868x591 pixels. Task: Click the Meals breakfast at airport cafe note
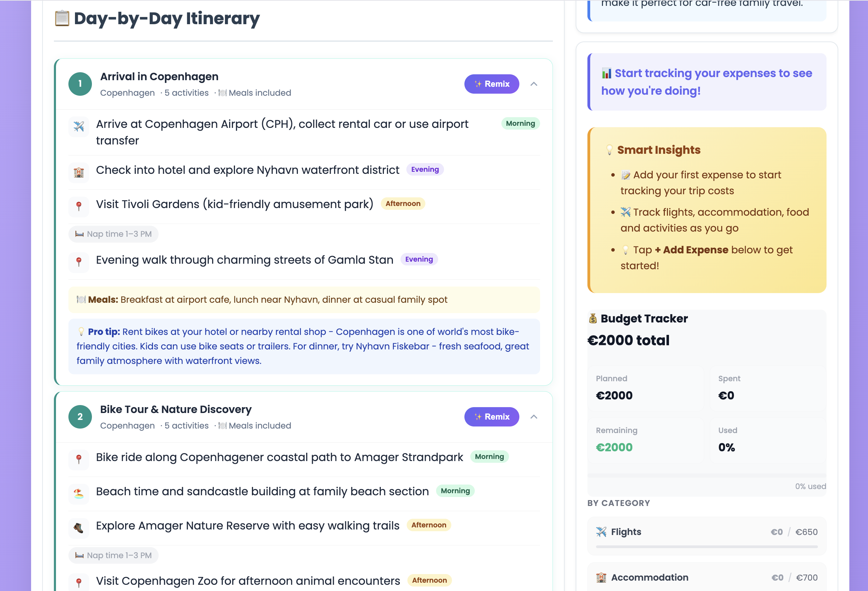pos(304,300)
